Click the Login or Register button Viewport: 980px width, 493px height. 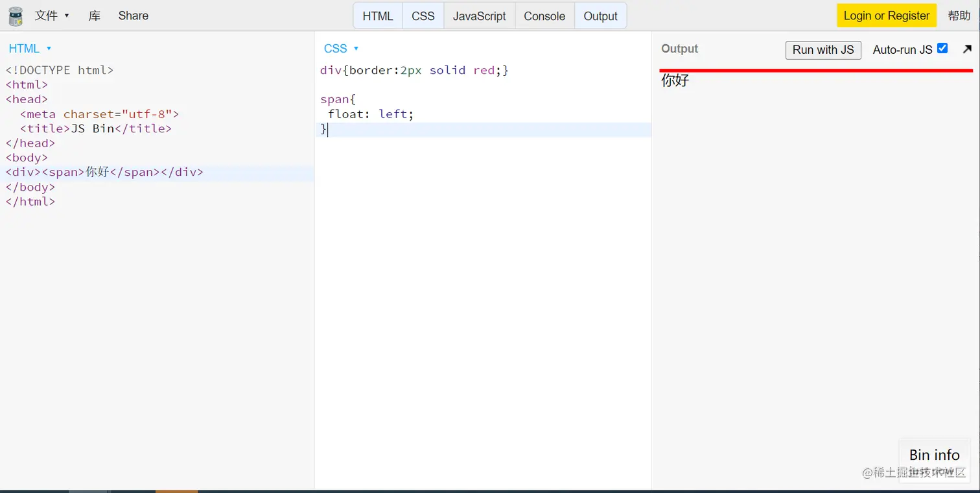point(887,16)
